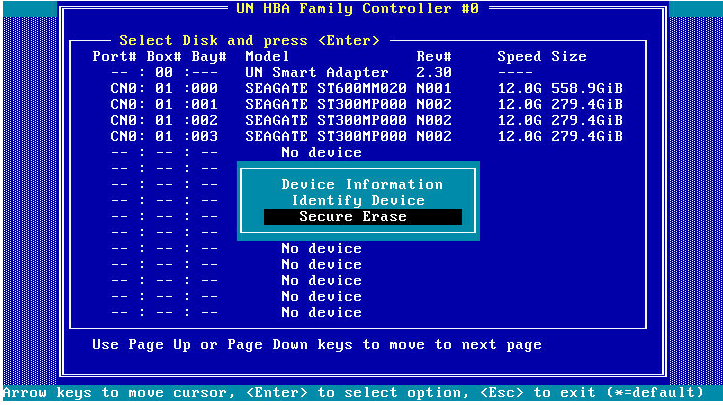Select SEAGATE ST600MM020 disk row
Image resolution: width=723 pixels, height=405 pixels.
click(367, 89)
